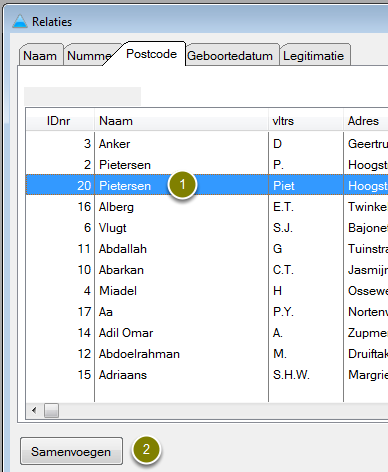Select Pietersen row with IDnr 2
Viewport: 388px width, 472px height.
207,165
